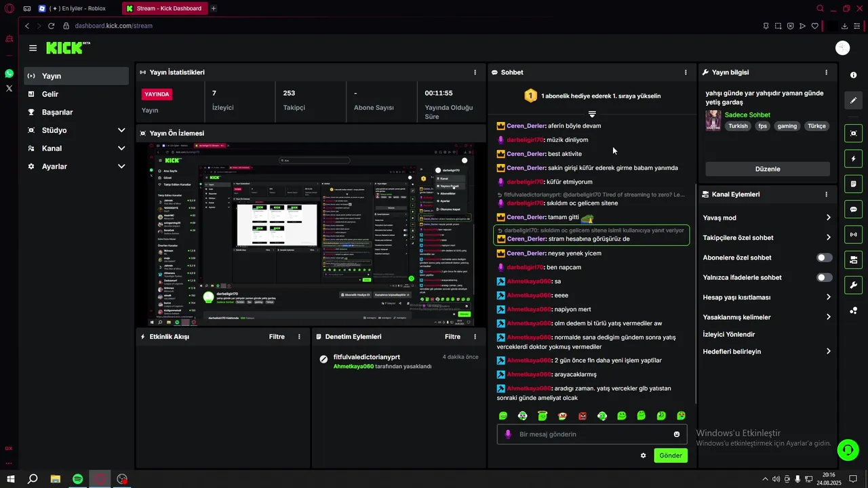Screen dimensions: 868x488
Task: Open Hesap yaşı kısıtlaması options
Action: click(767, 298)
